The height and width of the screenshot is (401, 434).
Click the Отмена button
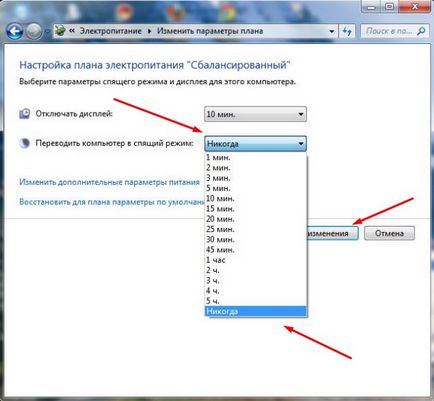(389, 233)
